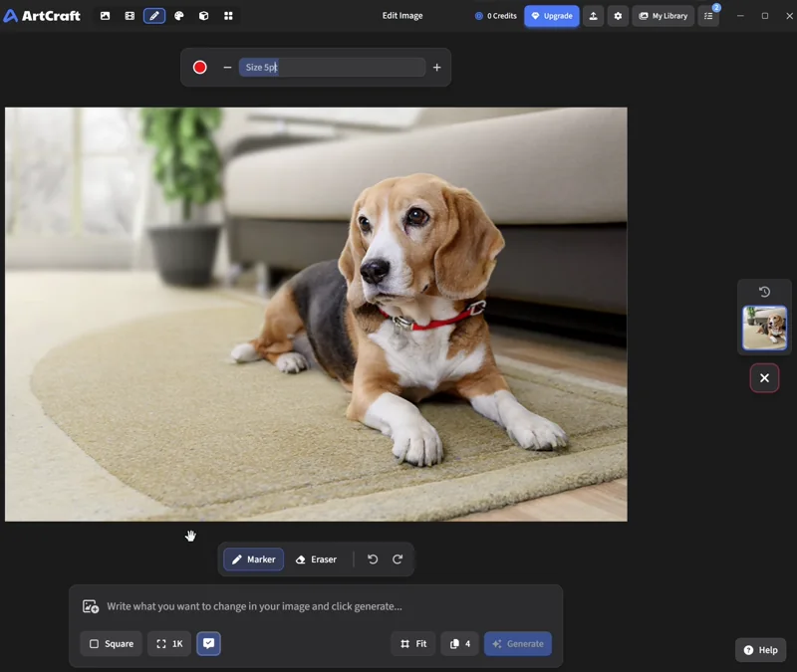Select the beagle history thumbnail
This screenshot has width=797, height=672.
(764, 328)
